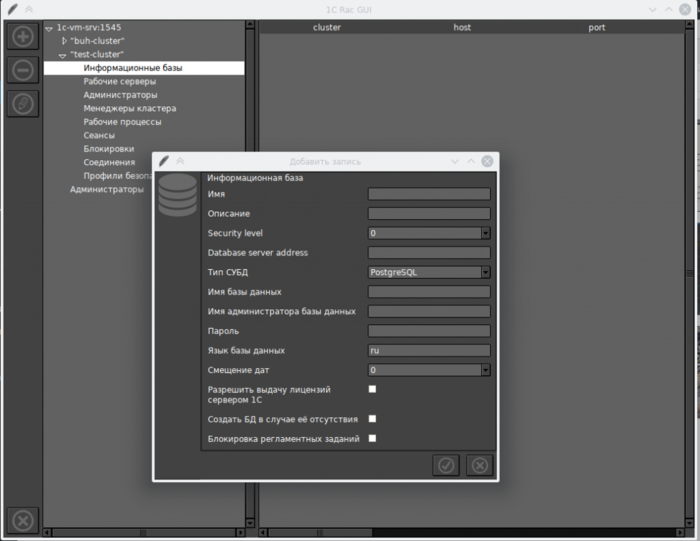This screenshot has height=541, width=700.
Task: Maximize the Добавить запись dialog
Action: [x=471, y=161]
